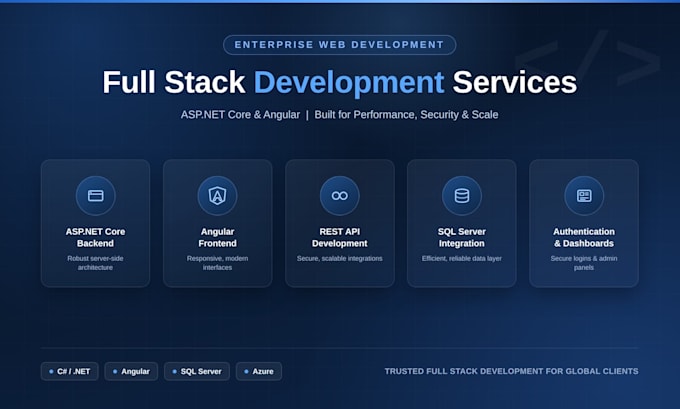Image resolution: width=680 pixels, height=409 pixels.
Task: Click 'Trusted Full Stack Development for Global Clients'
Action: (x=511, y=371)
